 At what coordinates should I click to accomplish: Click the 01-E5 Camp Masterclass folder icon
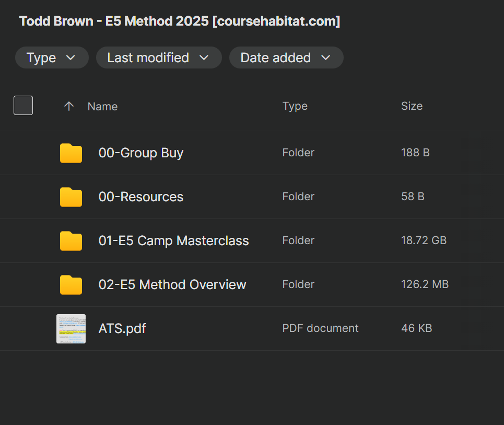point(71,241)
